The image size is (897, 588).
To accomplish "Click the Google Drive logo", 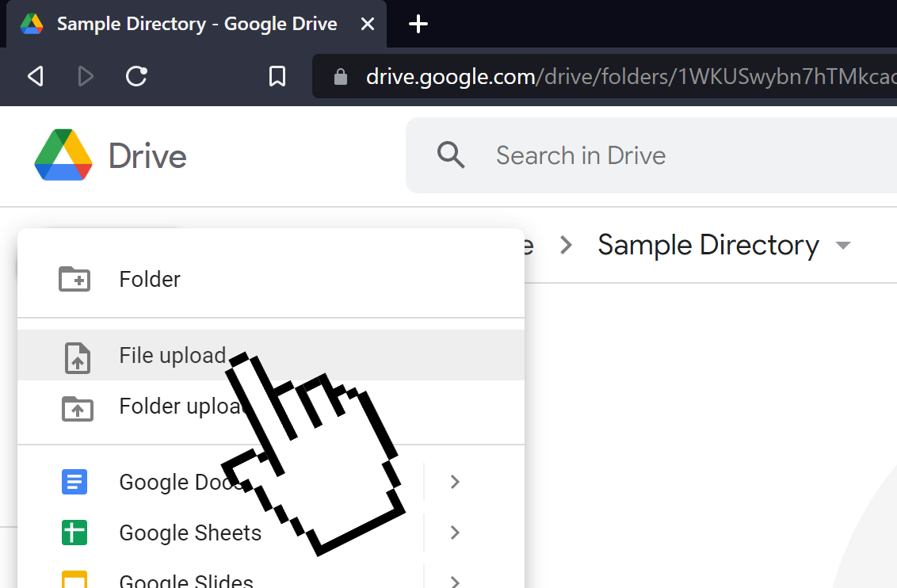I will tap(63, 155).
